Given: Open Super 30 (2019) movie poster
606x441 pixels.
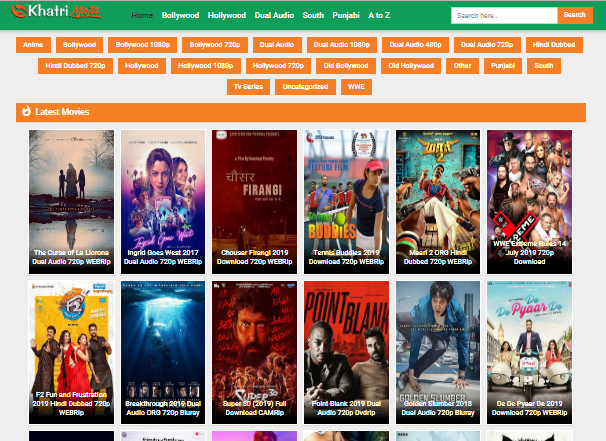Looking at the screenshot, I should 255,352.
